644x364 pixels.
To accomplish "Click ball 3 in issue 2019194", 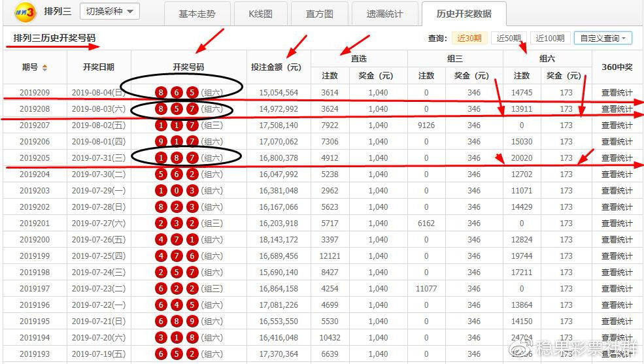I will (x=161, y=338).
